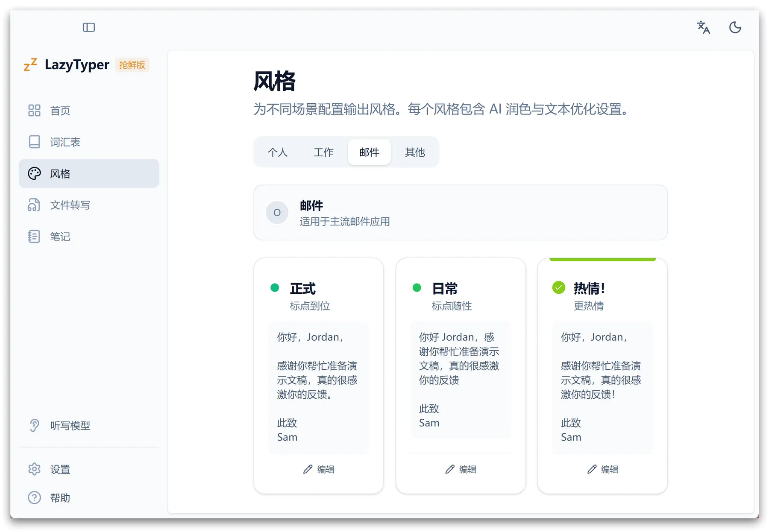Click the checked 热情! style indicator
This screenshot has width=769, height=532.
tap(558, 288)
